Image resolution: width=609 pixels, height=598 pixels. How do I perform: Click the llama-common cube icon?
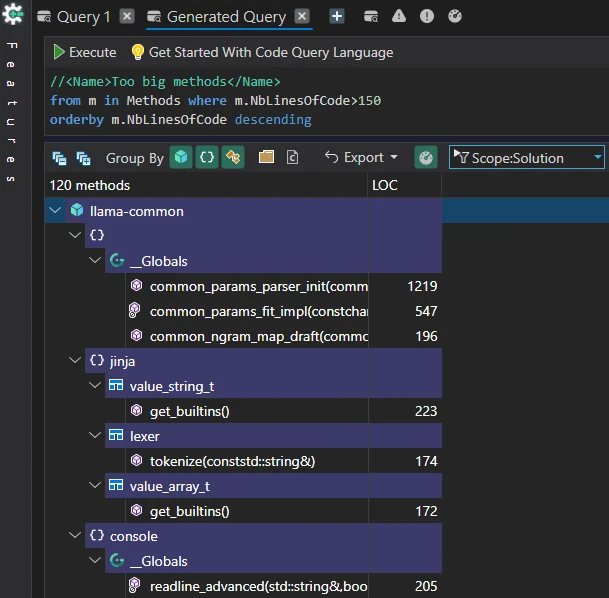tap(77, 210)
